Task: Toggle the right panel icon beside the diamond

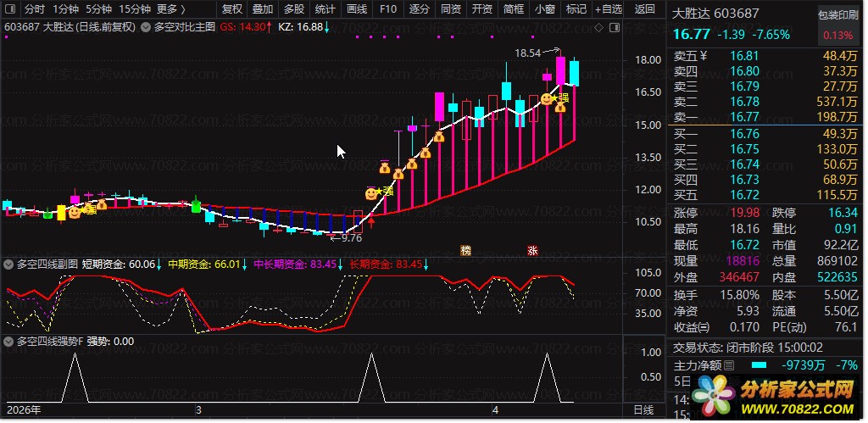Action: tap(614, 28)
